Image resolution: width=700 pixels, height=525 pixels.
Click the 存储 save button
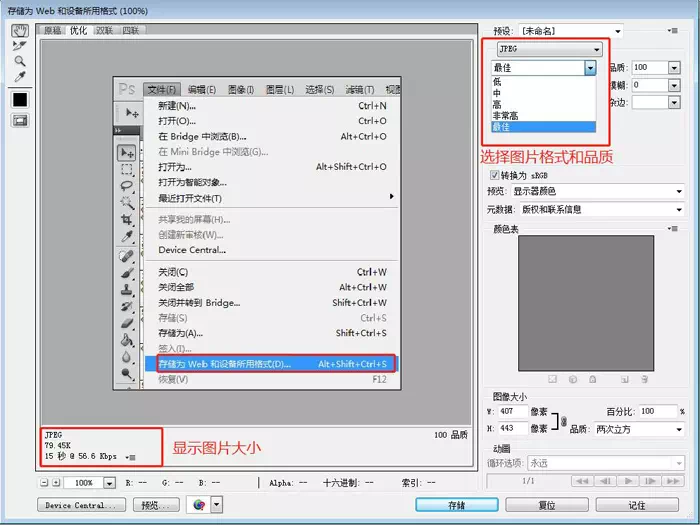click(x=456, y=505)
